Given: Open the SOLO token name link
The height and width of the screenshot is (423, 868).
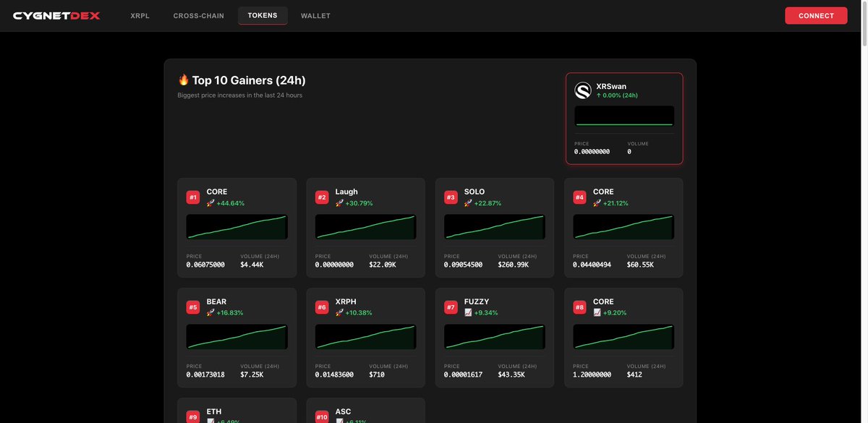Looking at the screenshot, I should [x=475, y=192].
